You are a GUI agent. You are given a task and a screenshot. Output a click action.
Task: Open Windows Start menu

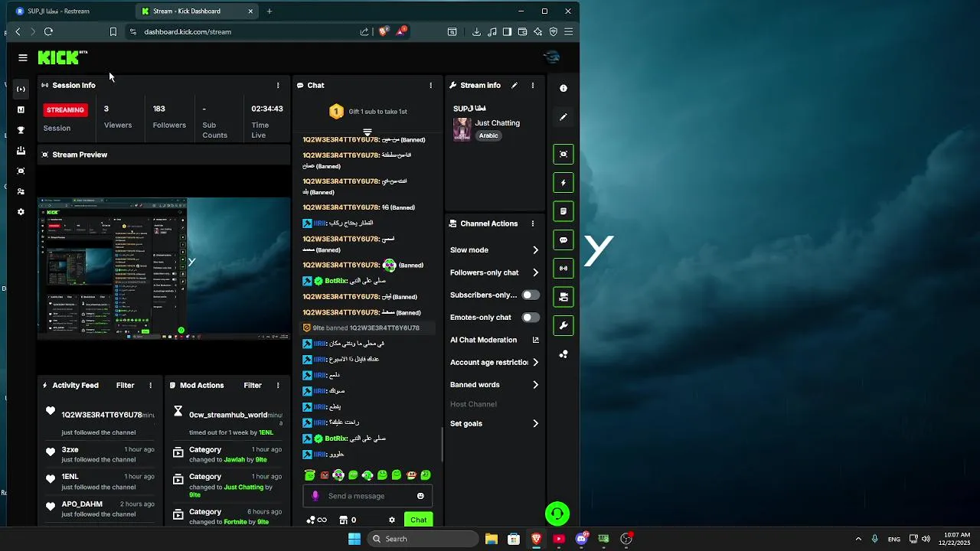(x=354, y=539)
